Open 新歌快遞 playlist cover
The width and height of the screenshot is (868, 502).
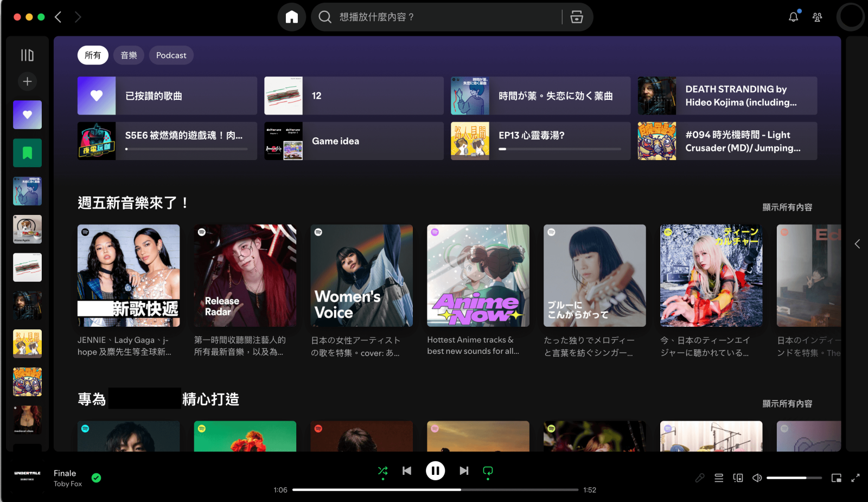coord(129,276)
